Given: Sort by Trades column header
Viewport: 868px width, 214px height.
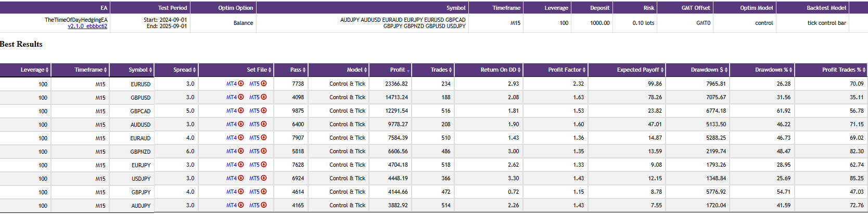Looking at the screenshot, I should [439, 70].
